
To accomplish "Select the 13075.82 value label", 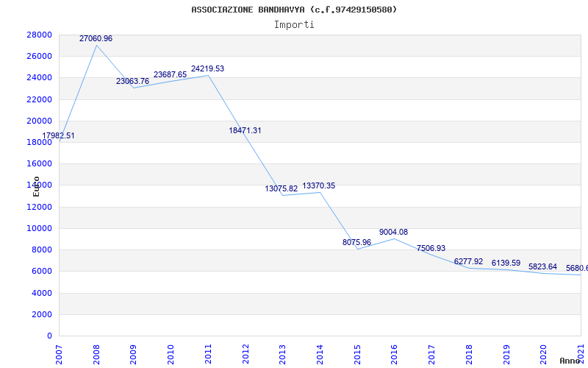I will 282,188.
